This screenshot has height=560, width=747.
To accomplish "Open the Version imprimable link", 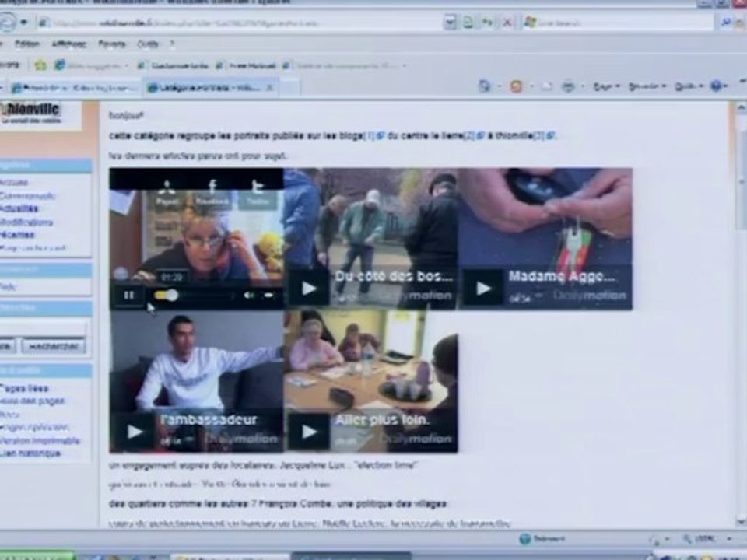I will click(x=40, y=441).
